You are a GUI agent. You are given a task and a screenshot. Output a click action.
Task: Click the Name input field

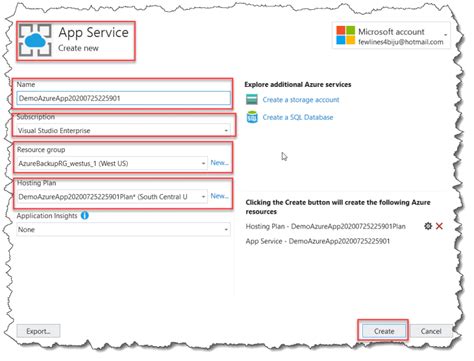point(123,98)
